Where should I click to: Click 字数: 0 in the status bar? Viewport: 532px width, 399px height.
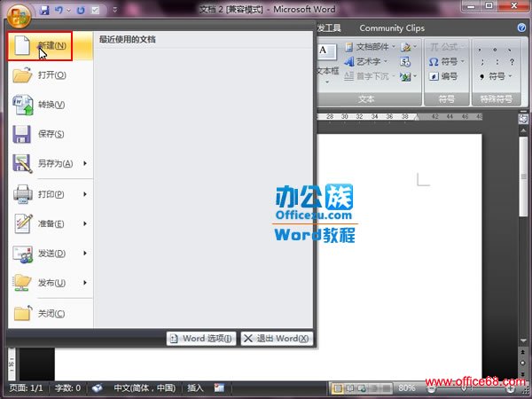click(x=68, y=387)
